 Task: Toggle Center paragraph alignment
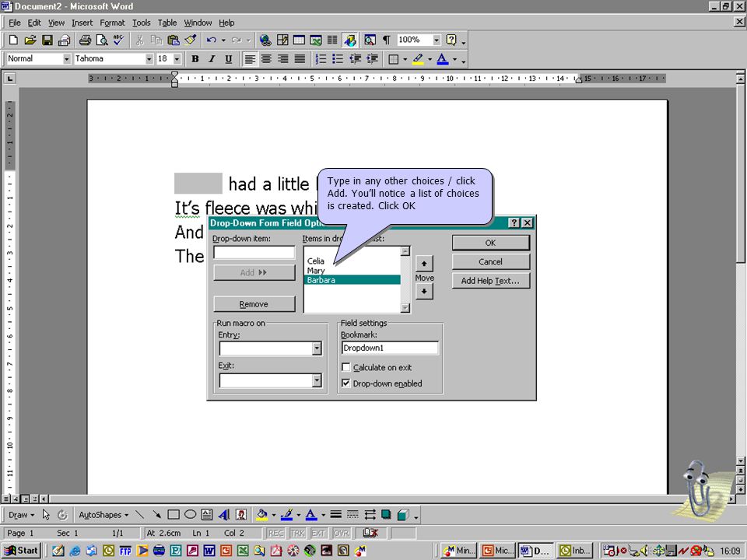[266, 59]
